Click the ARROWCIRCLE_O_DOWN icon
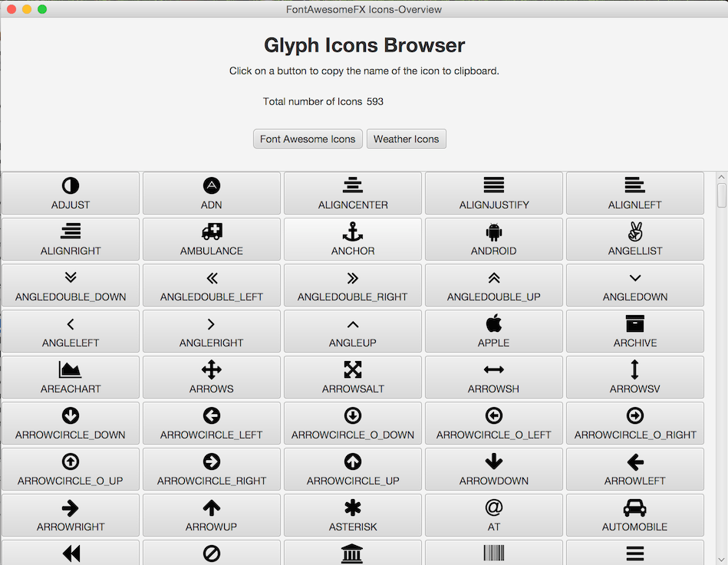728x565 pixels. pos(353,423)
